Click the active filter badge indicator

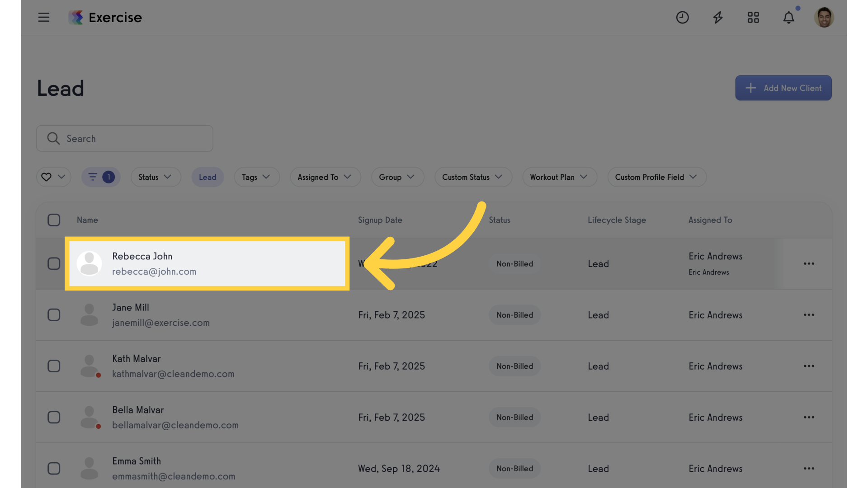(x=109, y=176)
